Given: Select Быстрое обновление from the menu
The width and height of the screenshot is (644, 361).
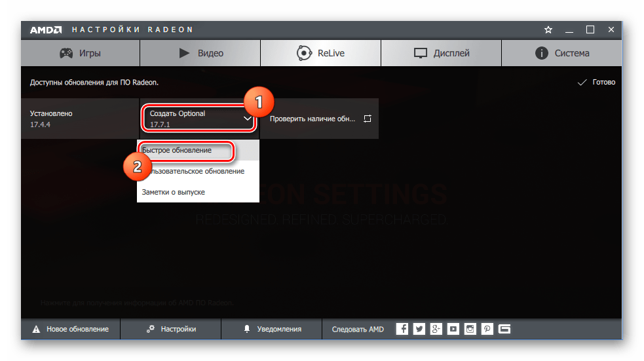Looking at the screenshot, I should click(198, 150).
